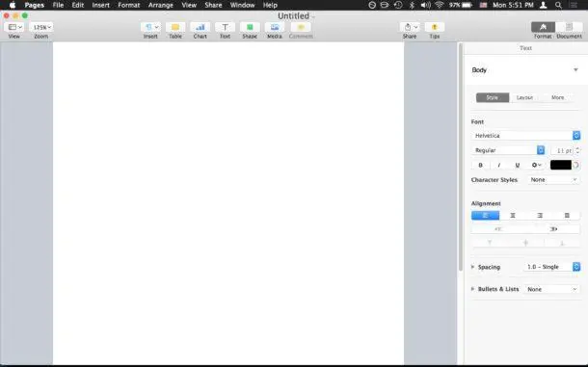The width and height of the screenshot is (588, 367).
Task: Decrease indent level
Action: pyautogui.click(x=498, y=229)
